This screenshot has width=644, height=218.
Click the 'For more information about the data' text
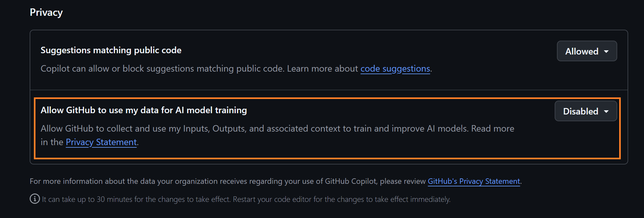(97, 181)
